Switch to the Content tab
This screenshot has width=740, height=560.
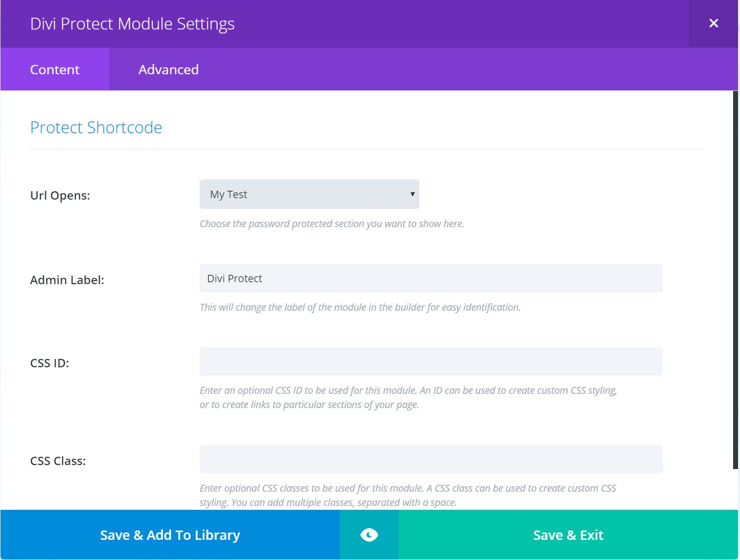55,69
